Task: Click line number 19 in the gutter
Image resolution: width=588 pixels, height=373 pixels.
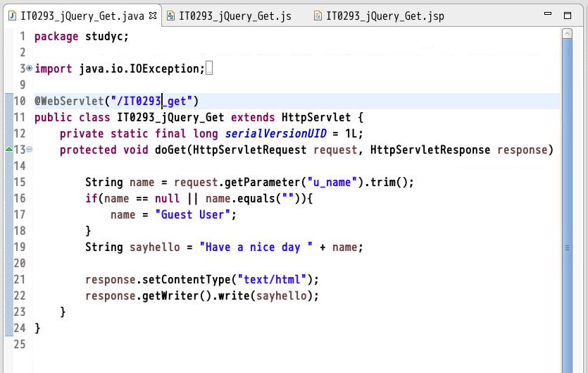Action: click(20, 247)
